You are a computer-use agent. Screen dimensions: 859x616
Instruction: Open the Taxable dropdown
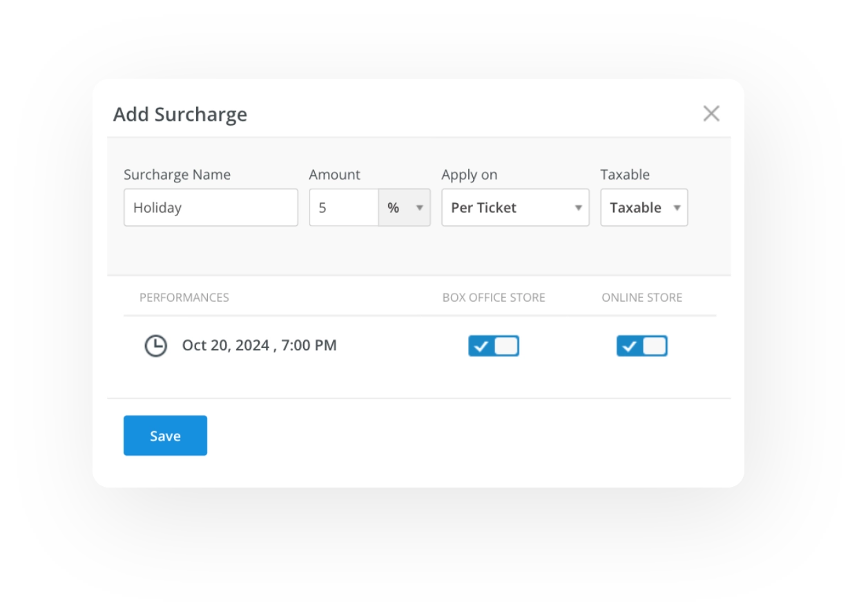tap(644, 208)
